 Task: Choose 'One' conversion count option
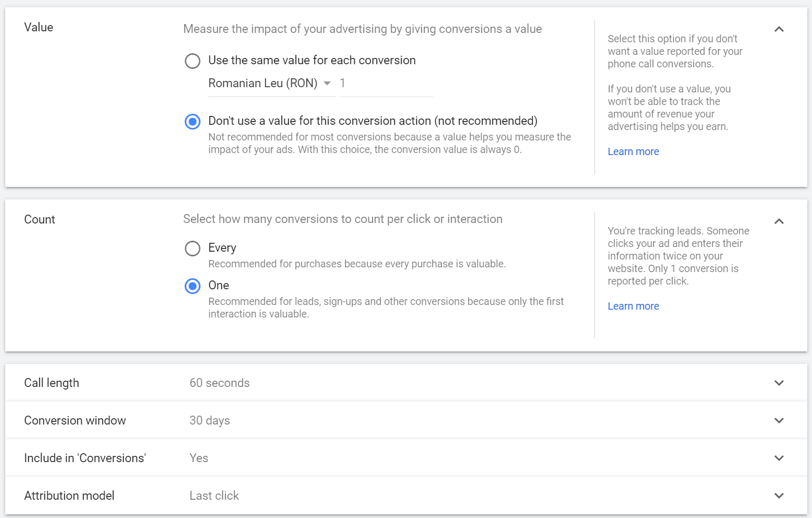[x=193, y=286]
